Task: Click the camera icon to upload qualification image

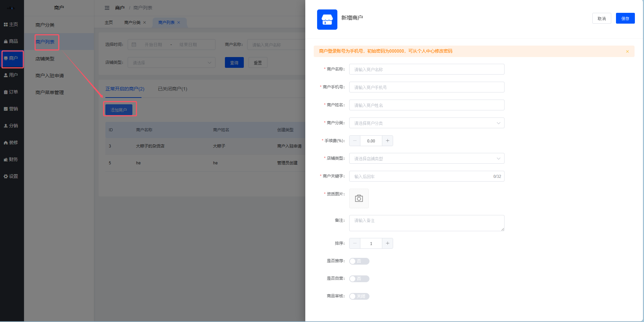Action: tap(359, 198)
